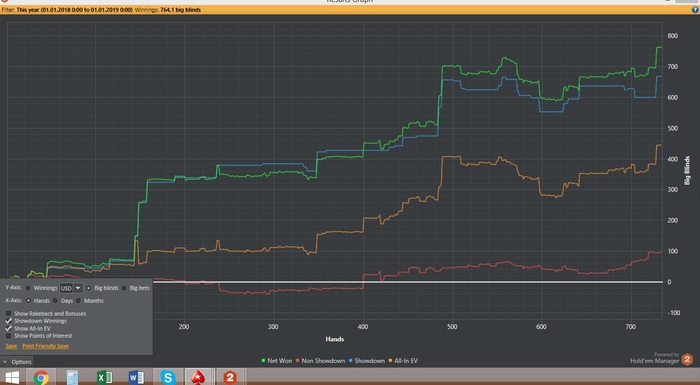
Task: Open the Word taskbar icon
Action: click(x=136, y=378)
